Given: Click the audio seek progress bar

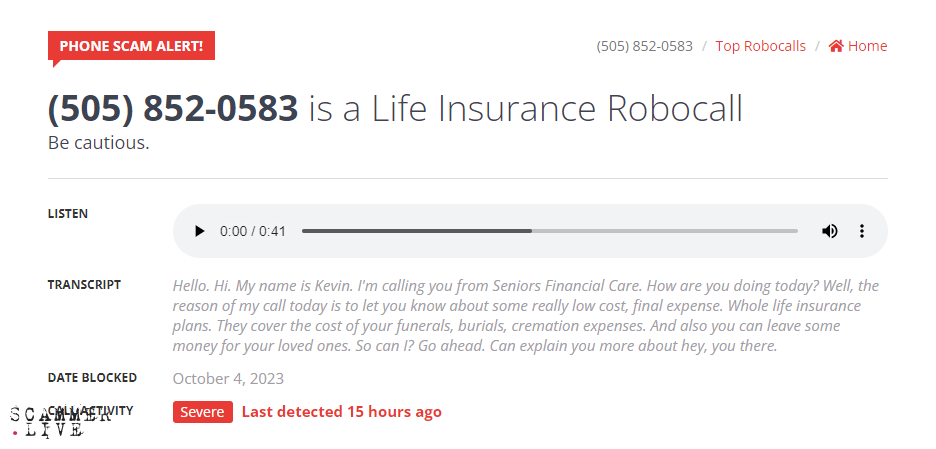Looking at the screenshot, I should pyautogui.click(x=549, y=231).
